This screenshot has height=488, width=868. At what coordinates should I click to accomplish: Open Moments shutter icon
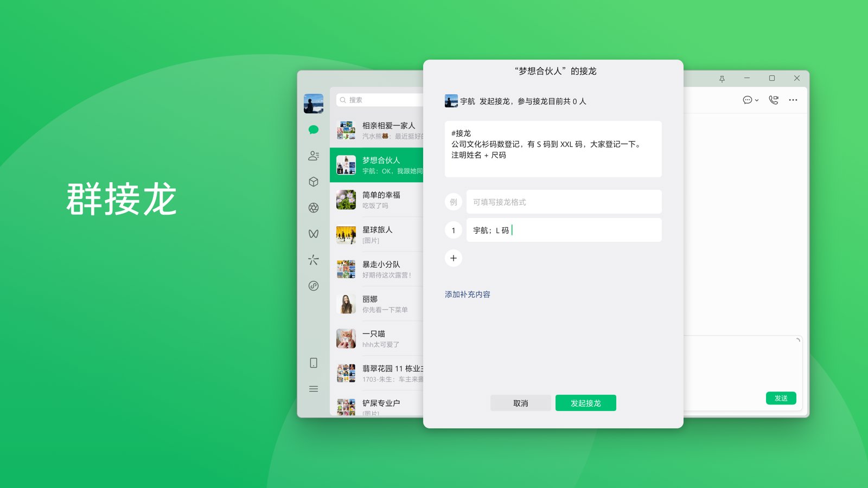314,208
